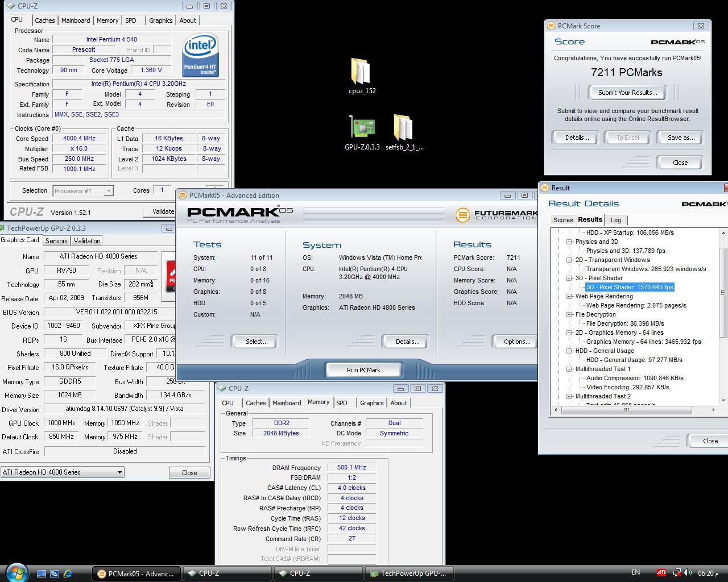The width and height of the screenshot is (728, 582).
Task: Launch Internet Explorer from quick launch
Action: click(x=68, y=573)
